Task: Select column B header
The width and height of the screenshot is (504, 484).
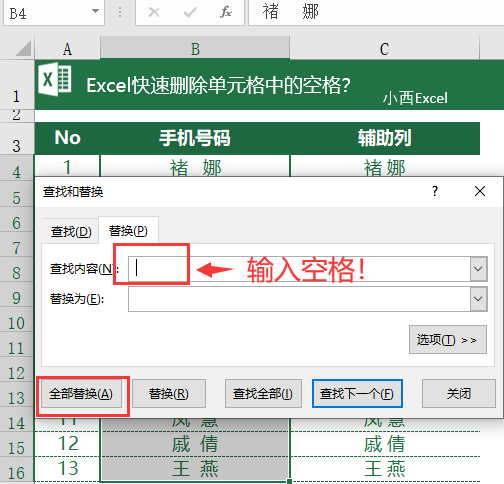Action: (x=195, y=49)
